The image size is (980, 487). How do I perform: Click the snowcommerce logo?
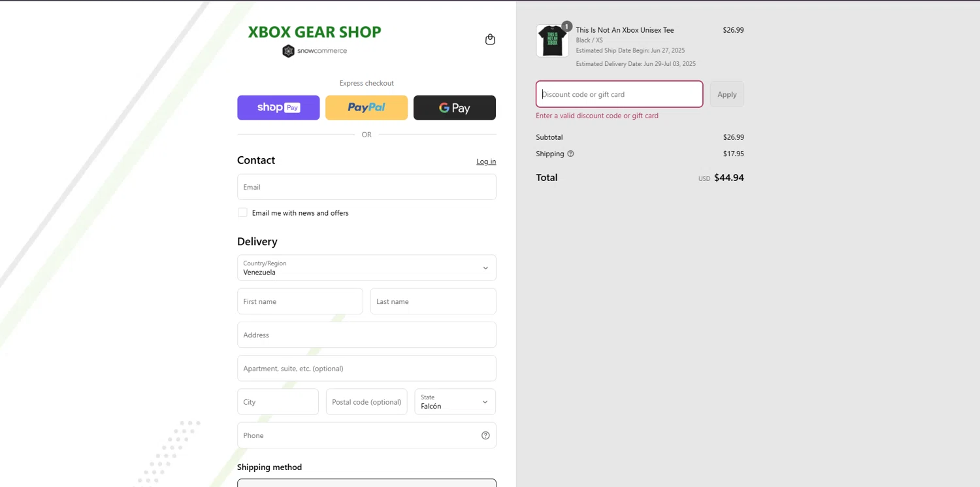[315, 51]
